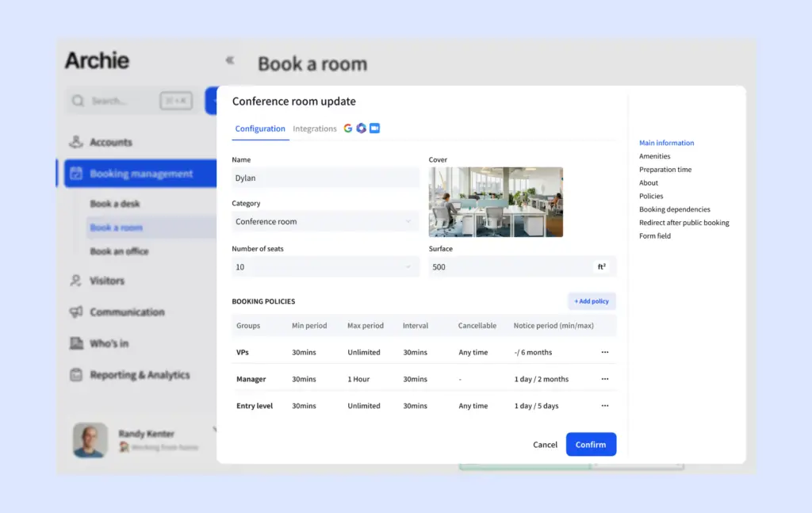812x513 pixels.
Task: Open the VPs policy more-options menu
Action: [x=605, y=352]
